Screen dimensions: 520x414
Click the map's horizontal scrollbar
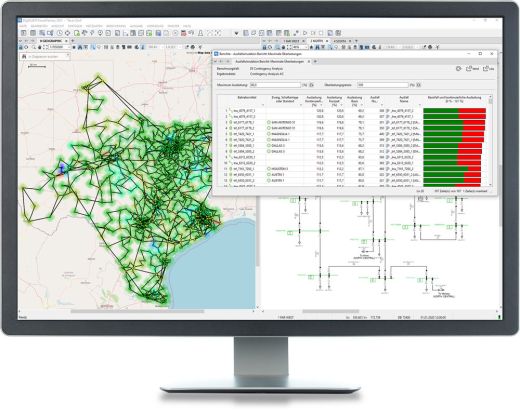point(137,311)
